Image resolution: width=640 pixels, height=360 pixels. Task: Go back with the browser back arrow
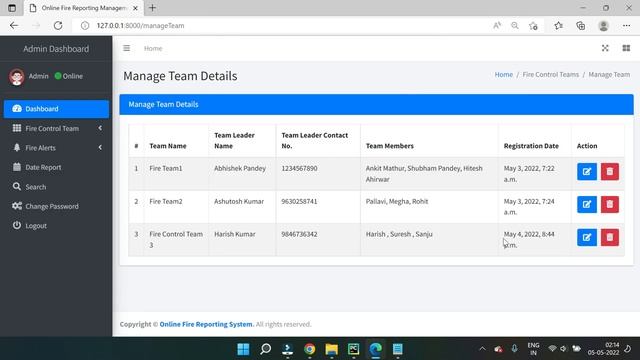tap(14, 25)
